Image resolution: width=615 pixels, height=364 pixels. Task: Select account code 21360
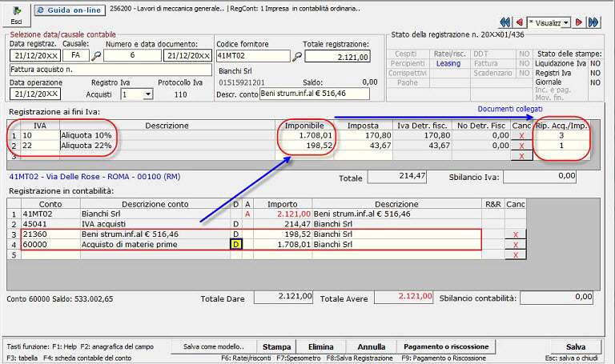coord(50,234)
